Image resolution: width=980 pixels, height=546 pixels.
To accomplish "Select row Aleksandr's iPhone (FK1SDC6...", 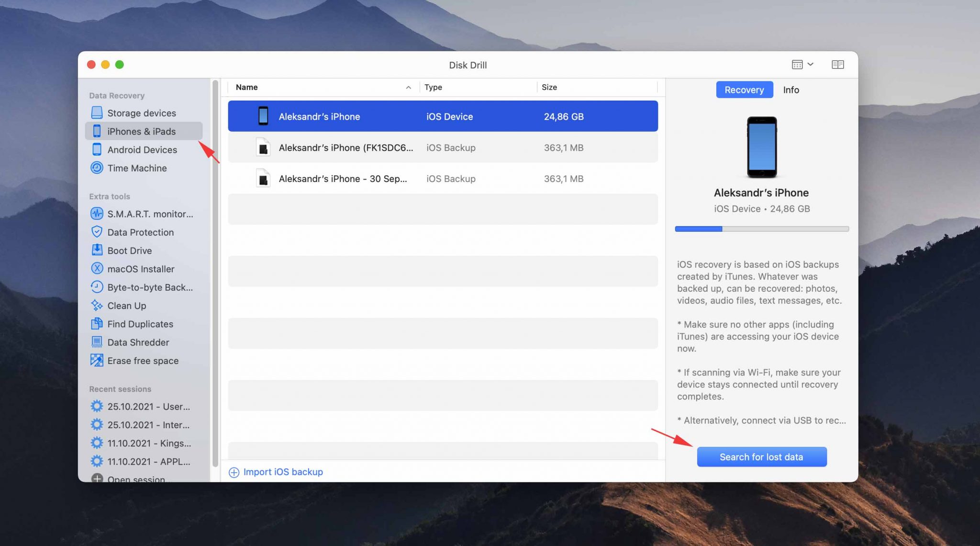I will [443, 148].
